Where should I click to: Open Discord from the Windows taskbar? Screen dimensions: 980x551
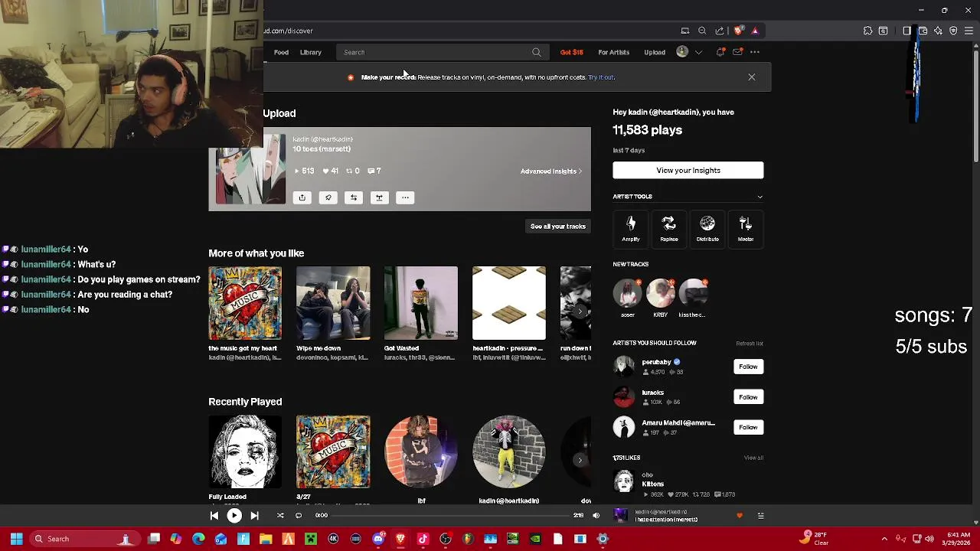point(378,539)
